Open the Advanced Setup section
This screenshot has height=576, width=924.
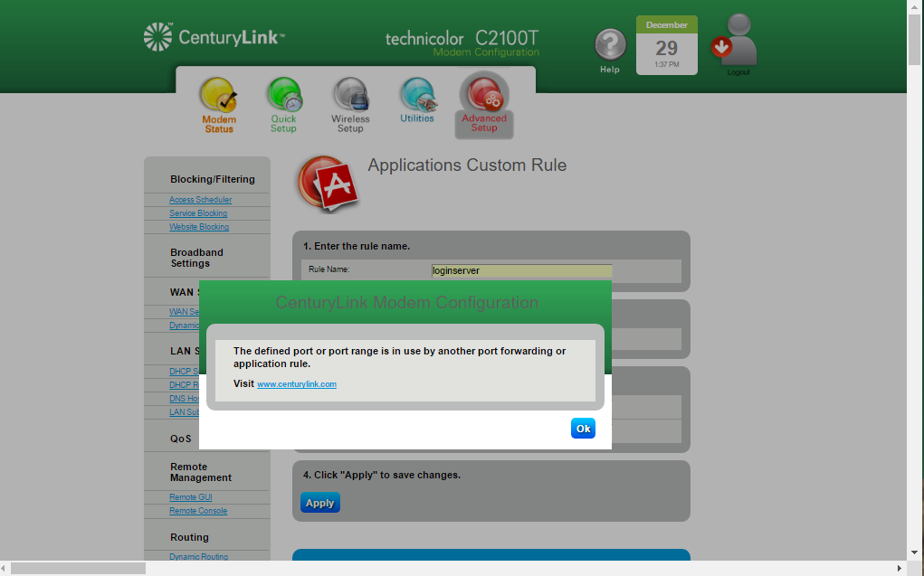(484, 106)
